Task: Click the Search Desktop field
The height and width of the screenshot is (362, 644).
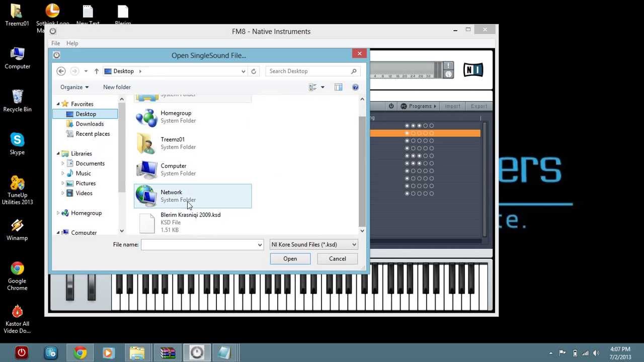Action: (x=308, y=71)
